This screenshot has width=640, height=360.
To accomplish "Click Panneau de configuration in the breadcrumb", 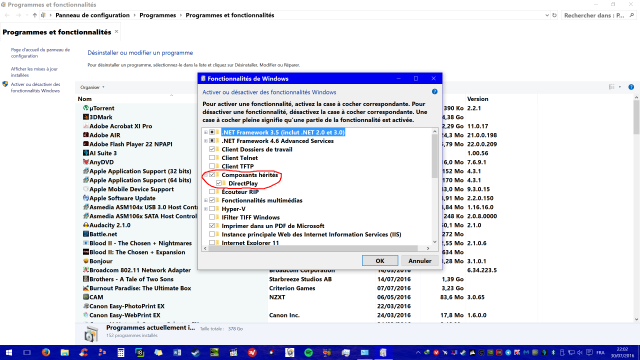I will [x=92, y=15].
